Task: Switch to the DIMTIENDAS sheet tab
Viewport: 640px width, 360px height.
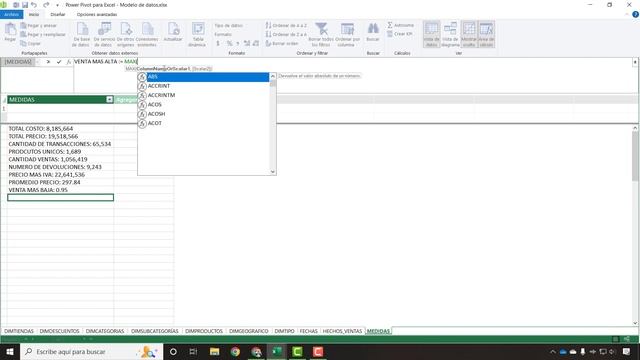Action: click(x=19, y=331)
